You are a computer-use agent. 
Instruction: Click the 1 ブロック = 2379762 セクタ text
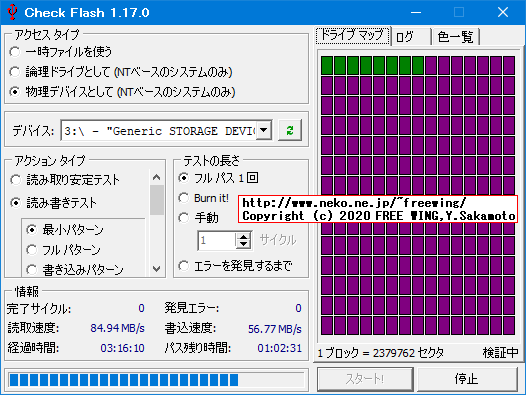click(x=380, y=353)
